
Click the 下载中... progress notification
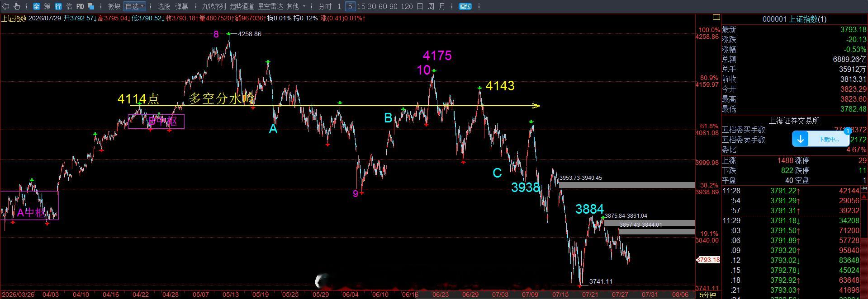[x=829, y=140]
